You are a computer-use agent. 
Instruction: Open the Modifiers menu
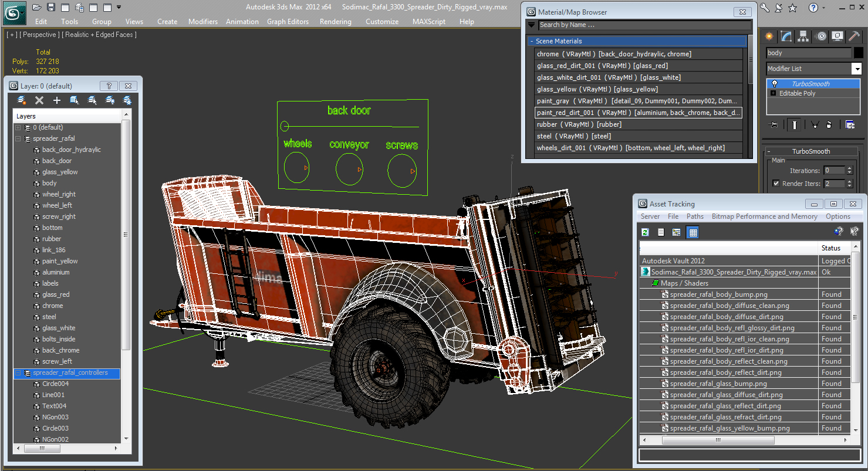tap(203, 22)
